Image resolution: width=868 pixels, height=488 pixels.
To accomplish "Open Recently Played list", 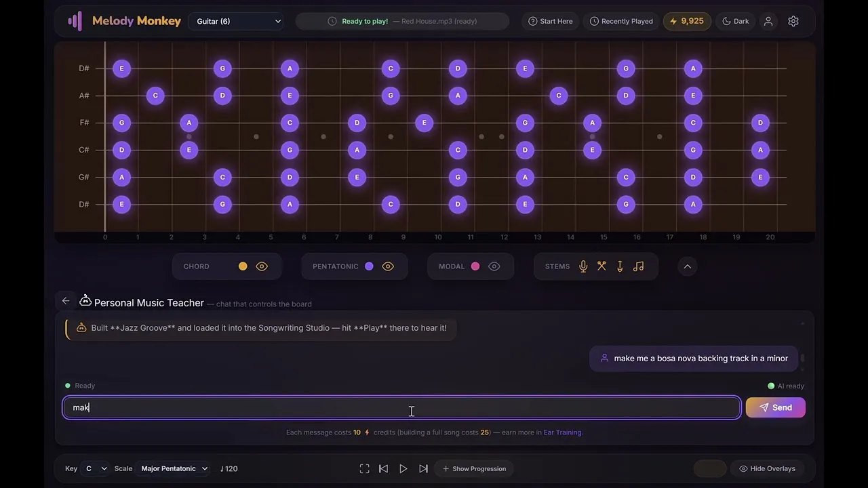I will click(621, 21).
